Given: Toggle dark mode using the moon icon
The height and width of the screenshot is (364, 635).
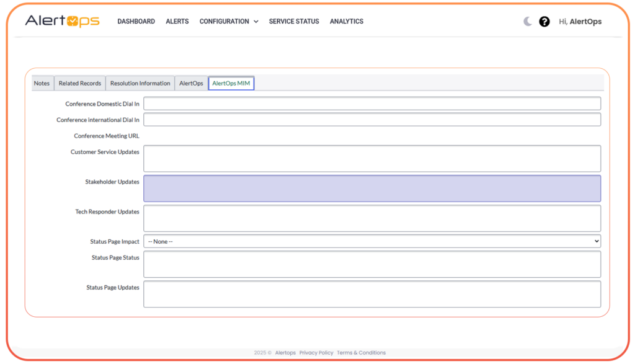Looking at the screenshot, I should pos(526,21).
